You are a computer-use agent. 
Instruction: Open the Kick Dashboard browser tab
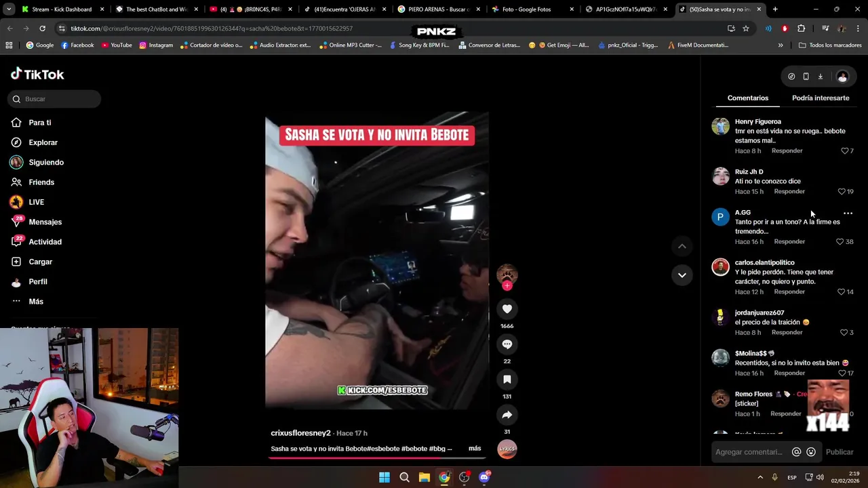point(62,9)
